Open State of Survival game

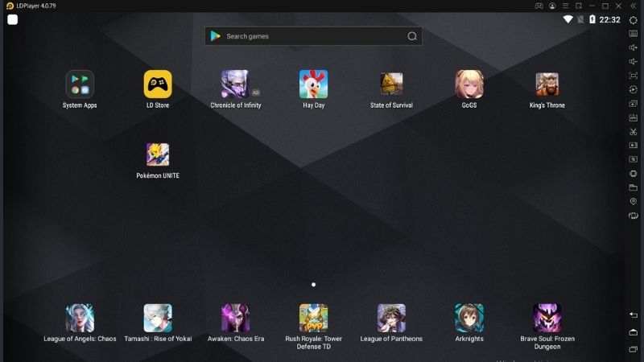(391, 84)
